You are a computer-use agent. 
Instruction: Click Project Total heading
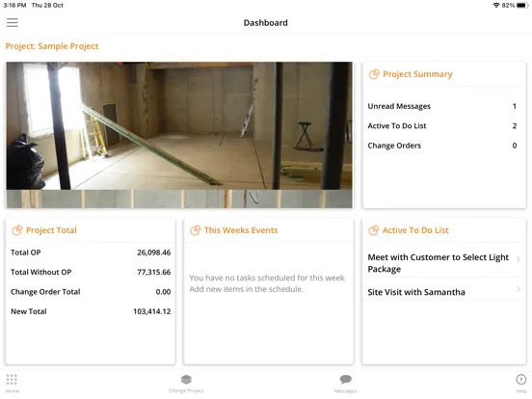point(51,230)
